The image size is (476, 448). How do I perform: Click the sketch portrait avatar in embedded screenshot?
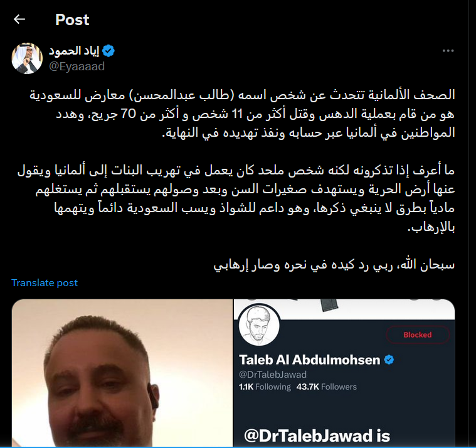point(259,326)
